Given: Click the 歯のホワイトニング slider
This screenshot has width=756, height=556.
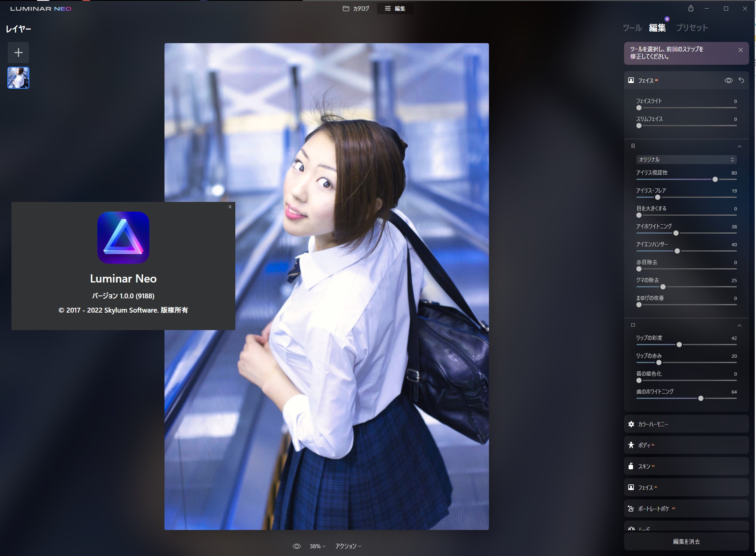Looking at the screenshot, I should coord(686,398).
